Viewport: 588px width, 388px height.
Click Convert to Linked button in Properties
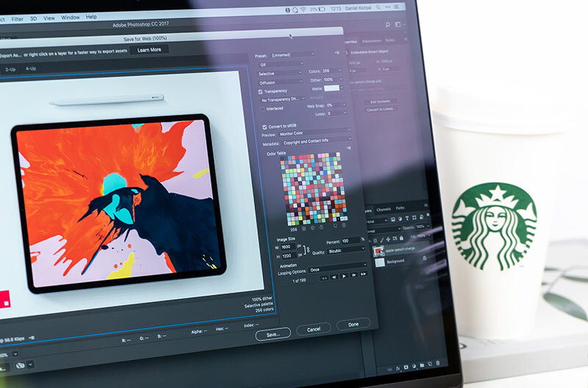click(380, 109)
